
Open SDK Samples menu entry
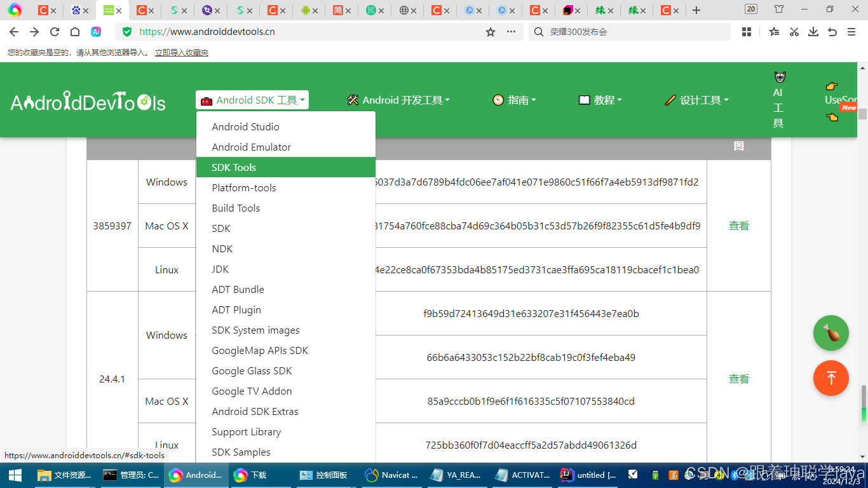click(x=286, y=452)
